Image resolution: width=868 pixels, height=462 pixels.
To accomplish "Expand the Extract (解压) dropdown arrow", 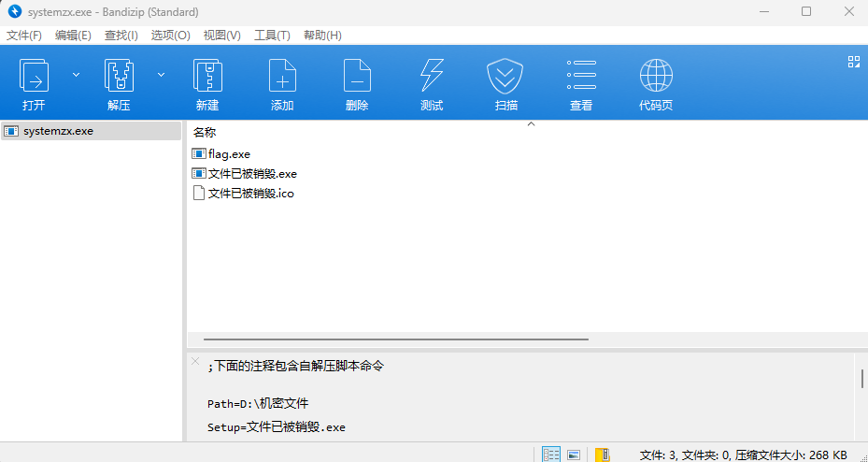I will point(161,75).
